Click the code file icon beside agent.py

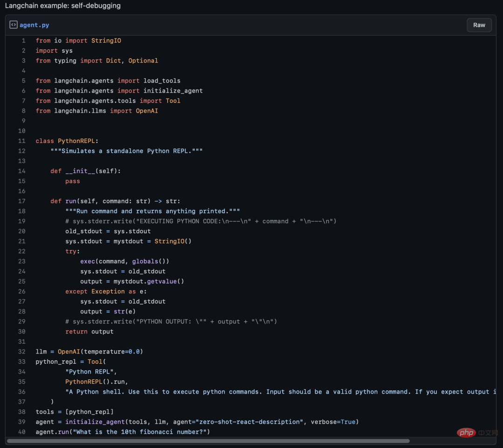14,25
